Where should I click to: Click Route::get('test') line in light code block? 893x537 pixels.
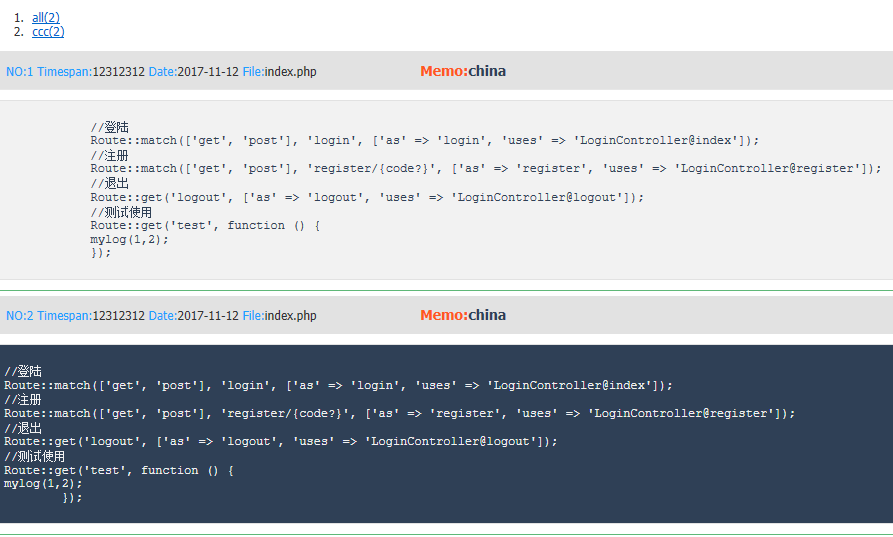click(x=205, y=225)
